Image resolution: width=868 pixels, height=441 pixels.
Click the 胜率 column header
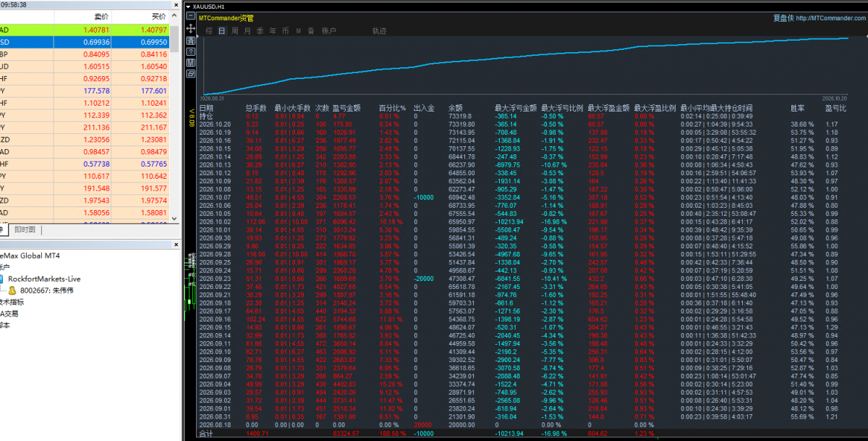[x=797, y=108]
